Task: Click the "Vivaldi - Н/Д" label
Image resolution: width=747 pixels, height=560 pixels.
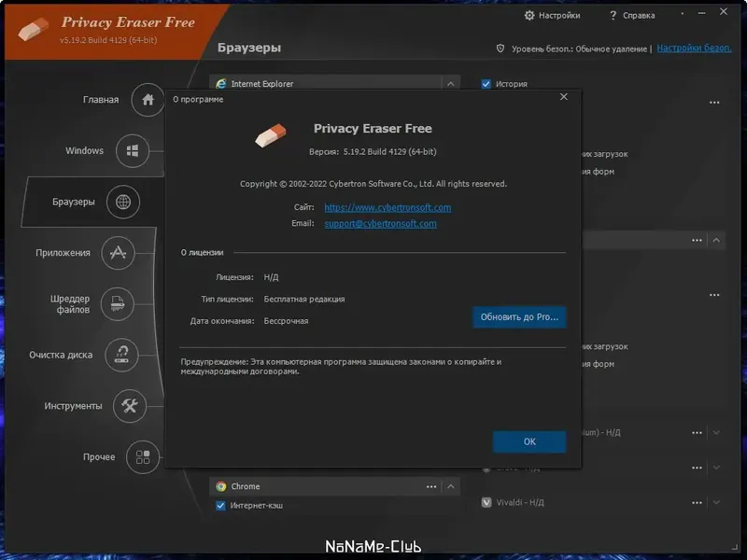Action: pos(520,502)
